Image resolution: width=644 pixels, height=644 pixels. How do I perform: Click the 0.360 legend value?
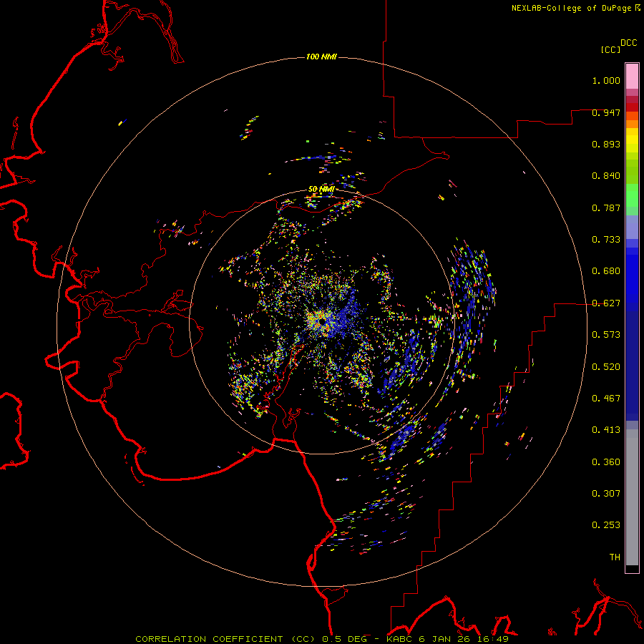pos(606,462)
